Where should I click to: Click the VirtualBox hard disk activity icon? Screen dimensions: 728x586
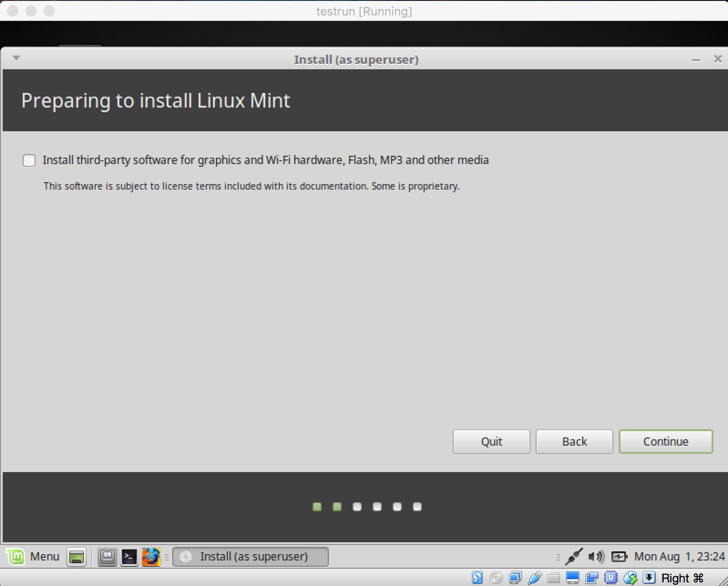click(x=477, y=578)
